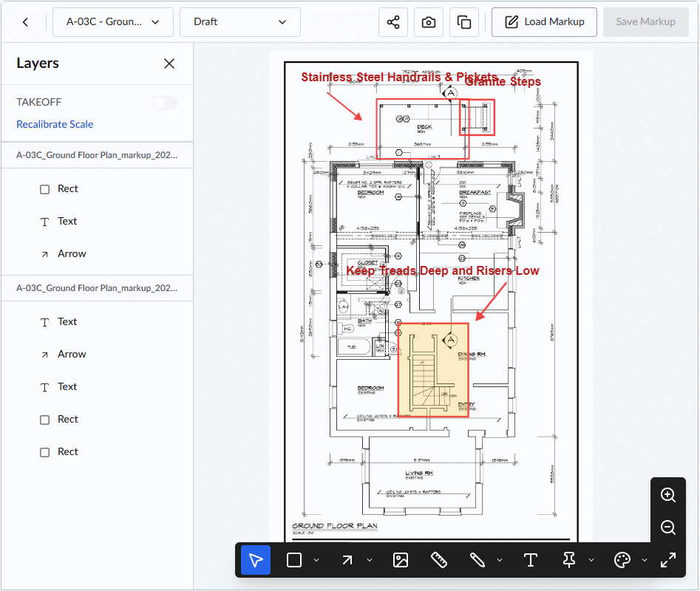700x591 pixels.
Task: Click the red arrow pointing to the deck
Action: point(344,106)
